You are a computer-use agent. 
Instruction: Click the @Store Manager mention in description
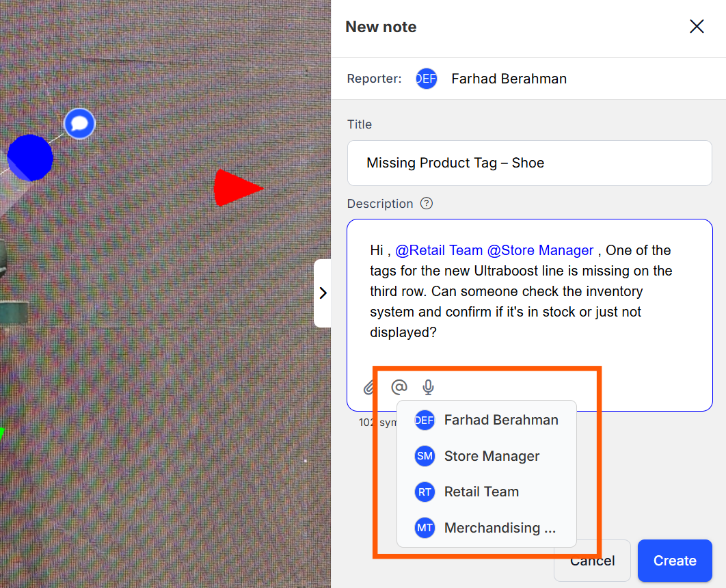tap(540, 250)
